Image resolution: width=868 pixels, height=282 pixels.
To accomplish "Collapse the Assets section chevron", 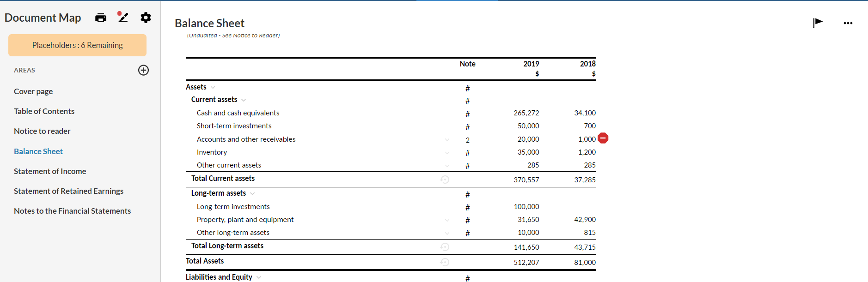I will click(213, 87).
